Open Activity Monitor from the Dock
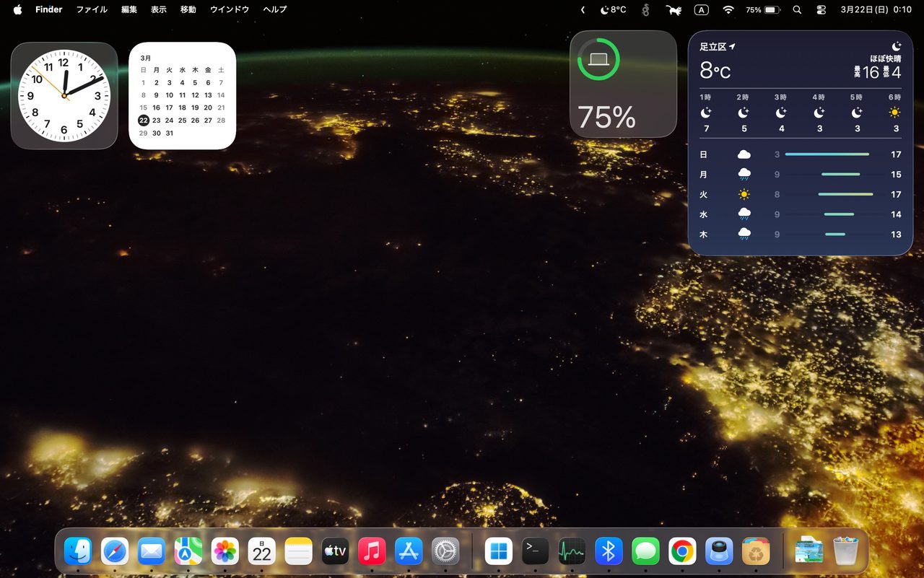Screen dimensions: 924x578 572,552
